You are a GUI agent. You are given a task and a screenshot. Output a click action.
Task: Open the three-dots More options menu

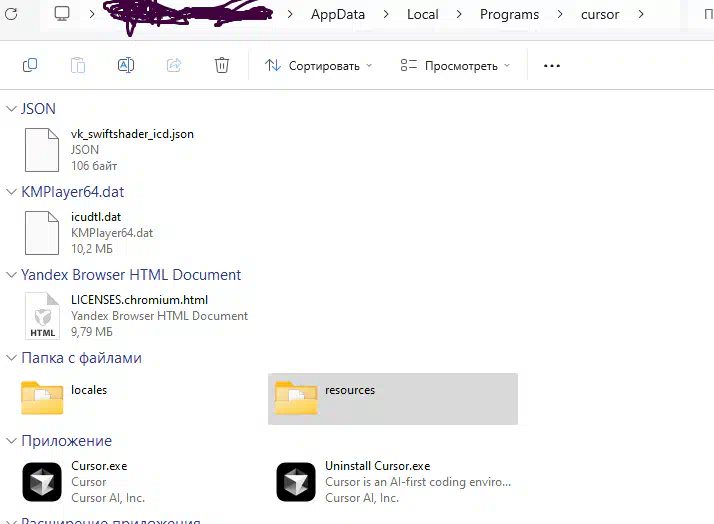[551, 66]
